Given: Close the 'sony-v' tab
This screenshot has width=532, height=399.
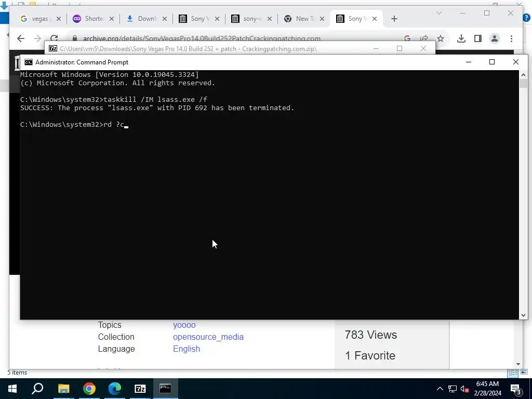Looking at the screenshot, I should [x=270, y=19].
